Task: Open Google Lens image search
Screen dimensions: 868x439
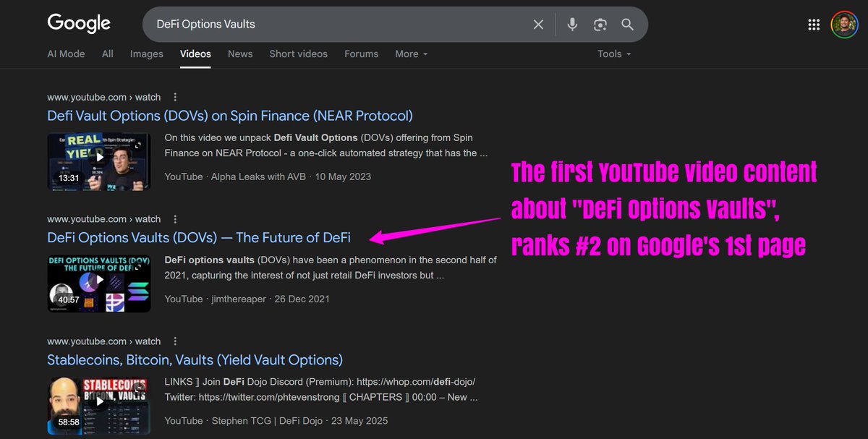Action: [600, 24]
